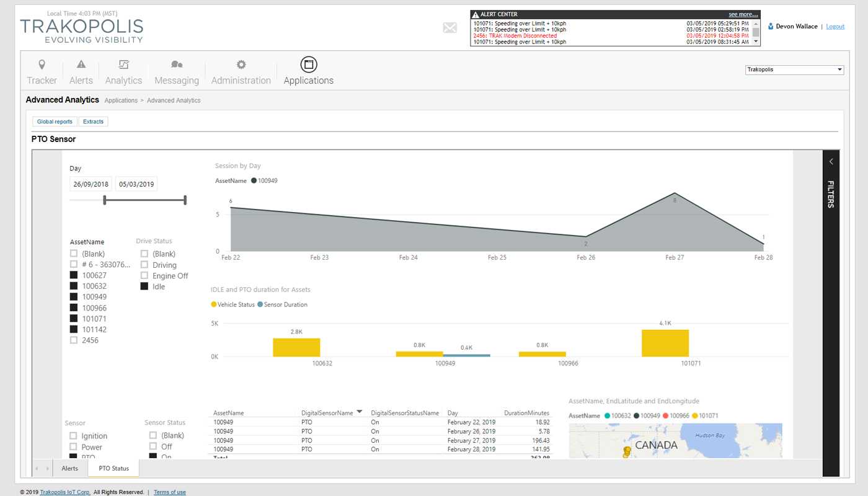
Task: Uncheck asset 101071
Action: 74,319
